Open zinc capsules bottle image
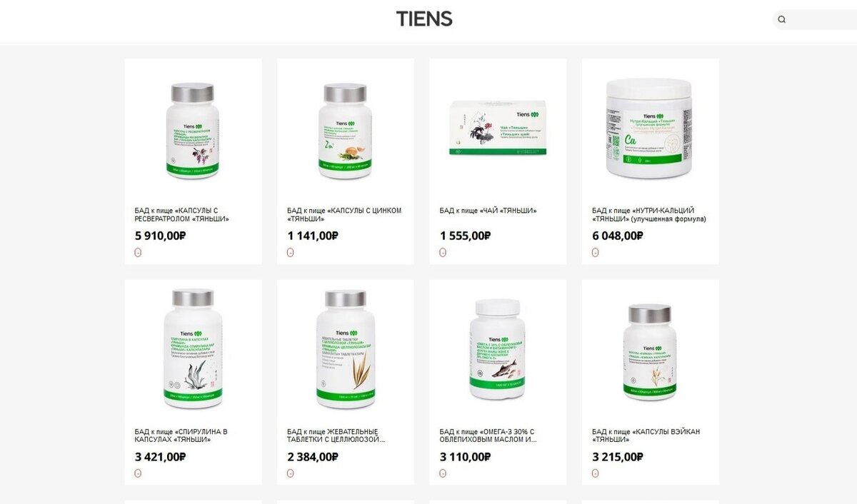This screenshot has width=857, height=504. 345,131
